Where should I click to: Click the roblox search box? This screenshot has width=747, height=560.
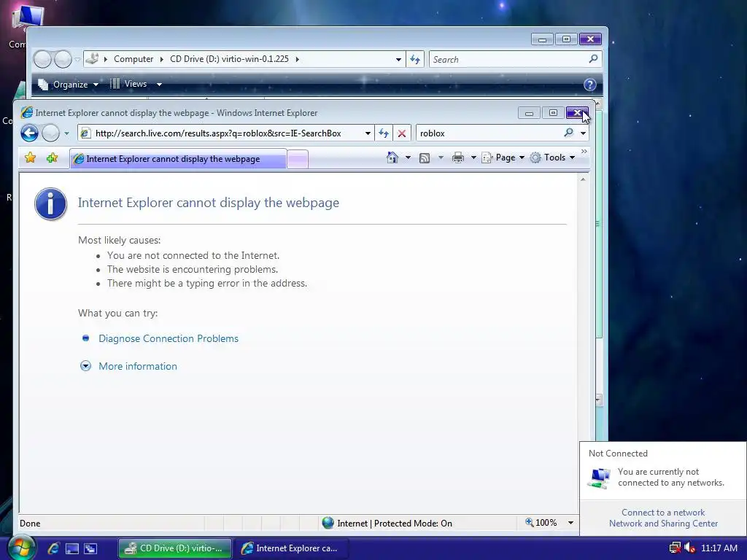(x=489, y=133)
